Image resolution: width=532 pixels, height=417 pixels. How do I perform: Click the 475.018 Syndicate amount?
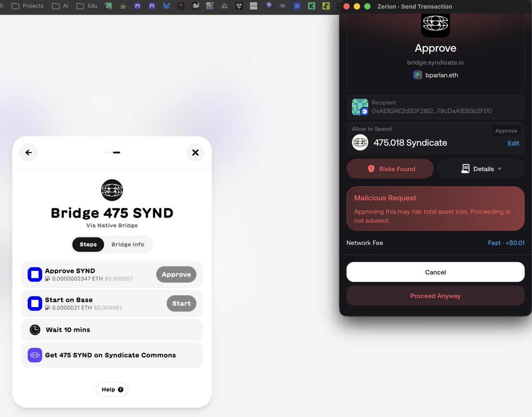[410, 143]
